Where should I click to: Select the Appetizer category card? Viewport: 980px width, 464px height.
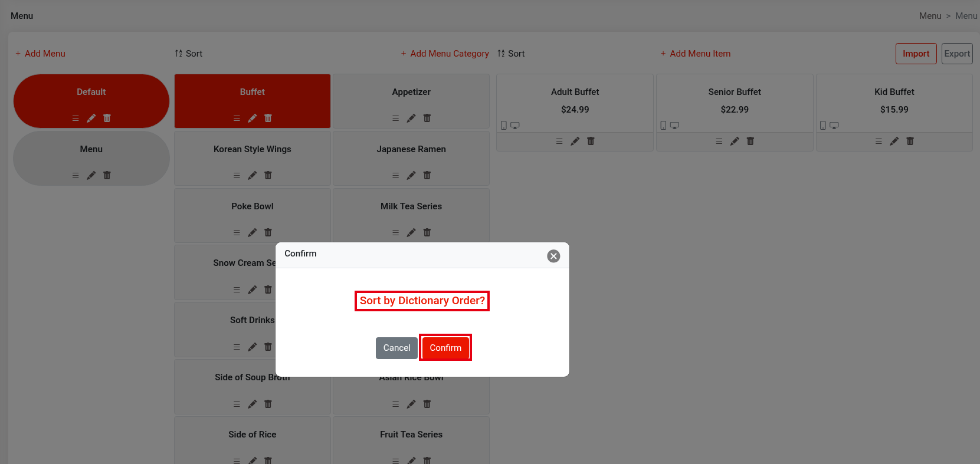click(x=411, y=101)
